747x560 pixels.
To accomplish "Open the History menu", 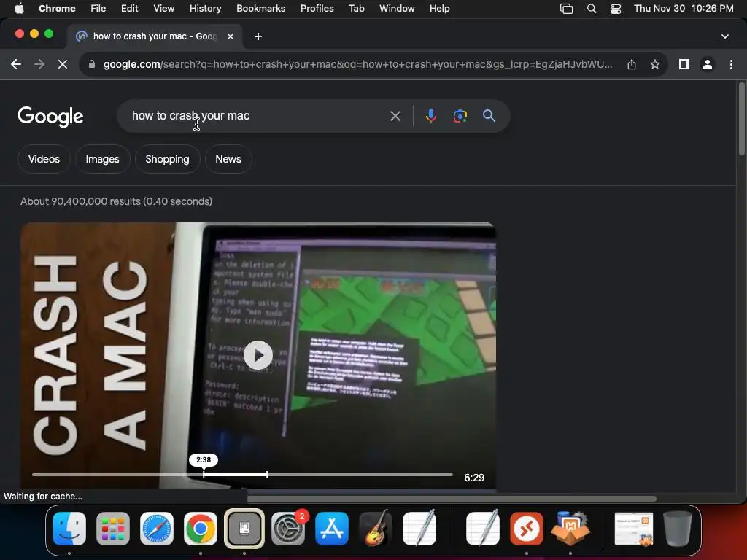I will tap(205, 9).
